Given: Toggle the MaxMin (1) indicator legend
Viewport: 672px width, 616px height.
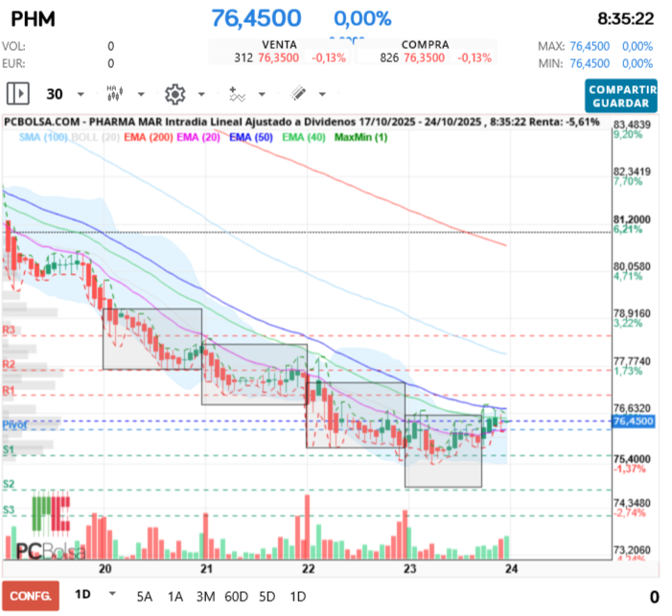Looking at the screenshot, I should [x=360, y=138].
